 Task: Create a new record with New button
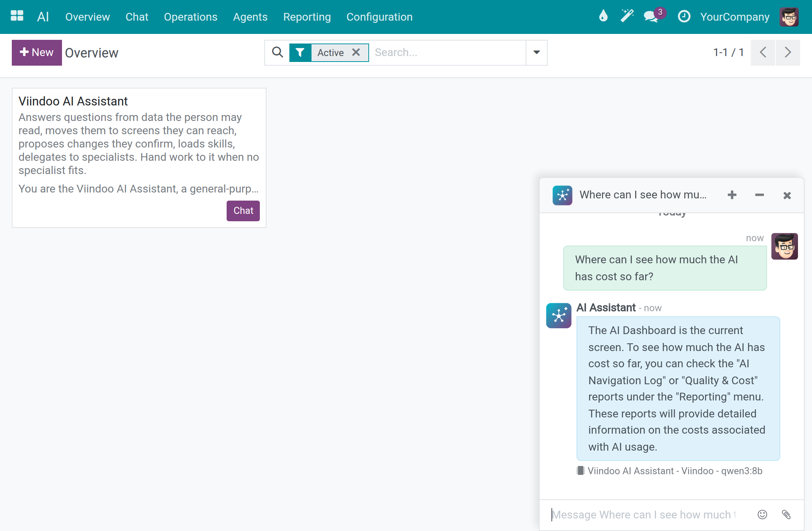click(37, 52)
